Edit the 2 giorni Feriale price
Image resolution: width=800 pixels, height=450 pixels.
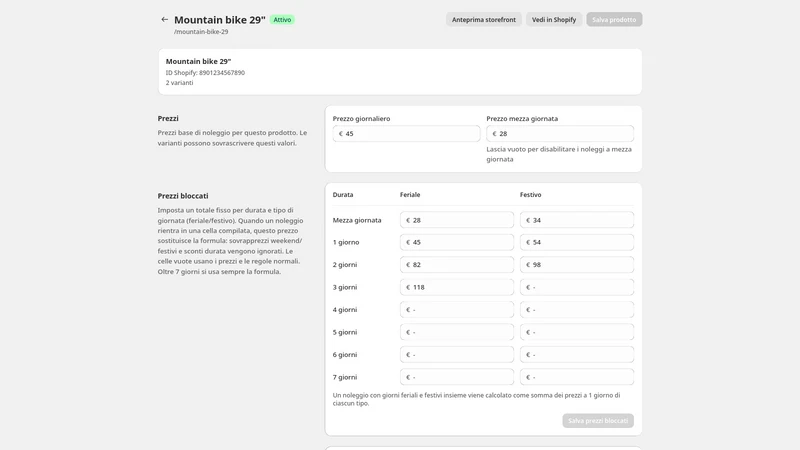[457, 265]
